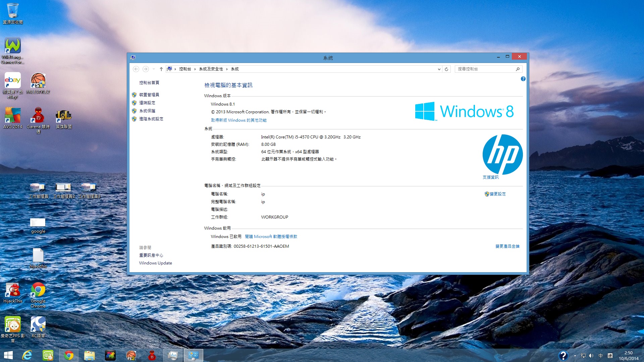Go up one level arrow

161,69
